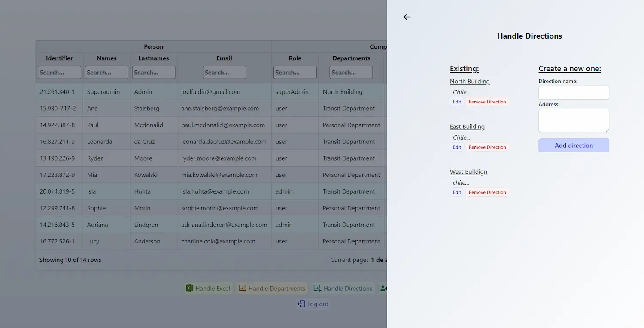644x328 pixels.
Task: Log out using the exit icon button
Action: tap(313, 304)
